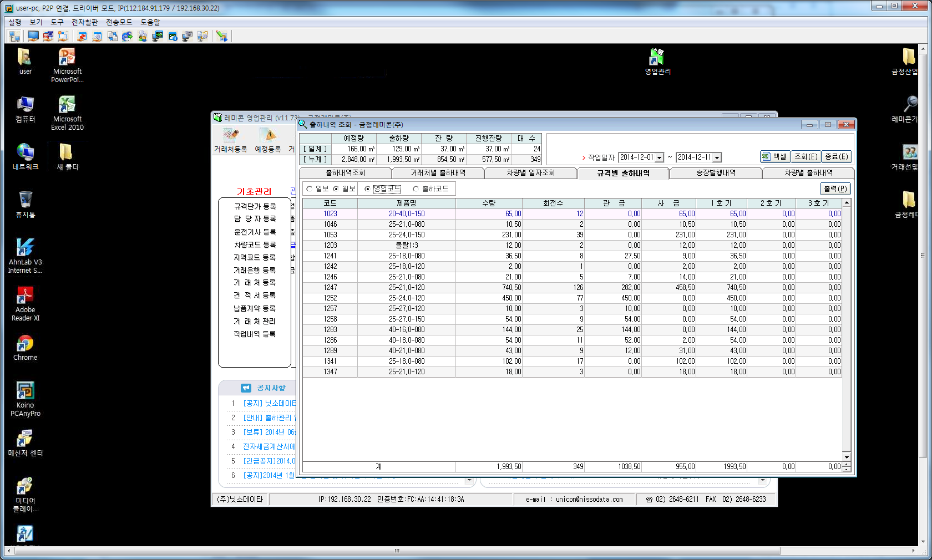Open the 전송모드 menu

point(119,22)
